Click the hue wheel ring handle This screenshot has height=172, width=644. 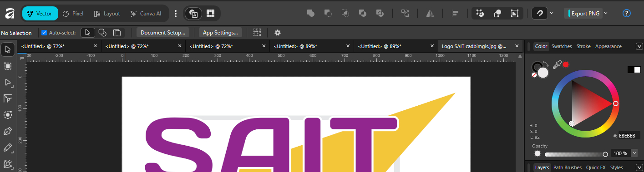(615, 104)
